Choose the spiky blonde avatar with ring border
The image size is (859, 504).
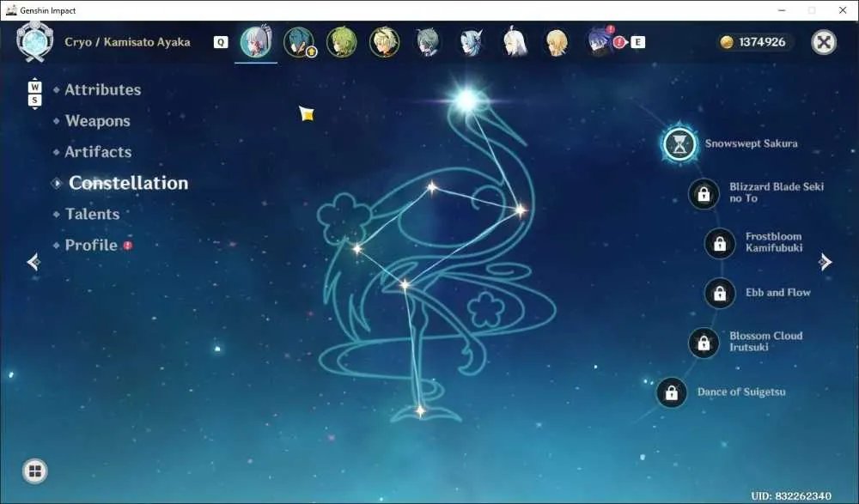tap(384, 42)
